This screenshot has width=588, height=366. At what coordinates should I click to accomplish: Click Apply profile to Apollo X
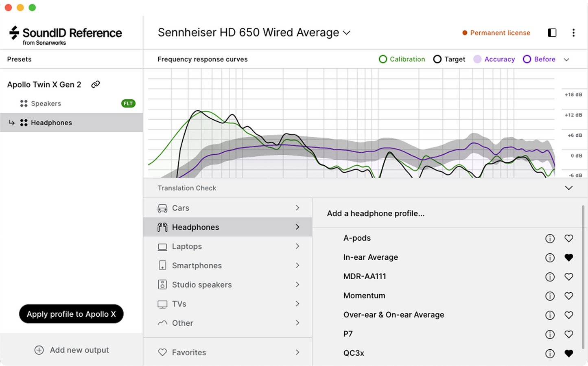pyautogui.click(x=71, y=314)
